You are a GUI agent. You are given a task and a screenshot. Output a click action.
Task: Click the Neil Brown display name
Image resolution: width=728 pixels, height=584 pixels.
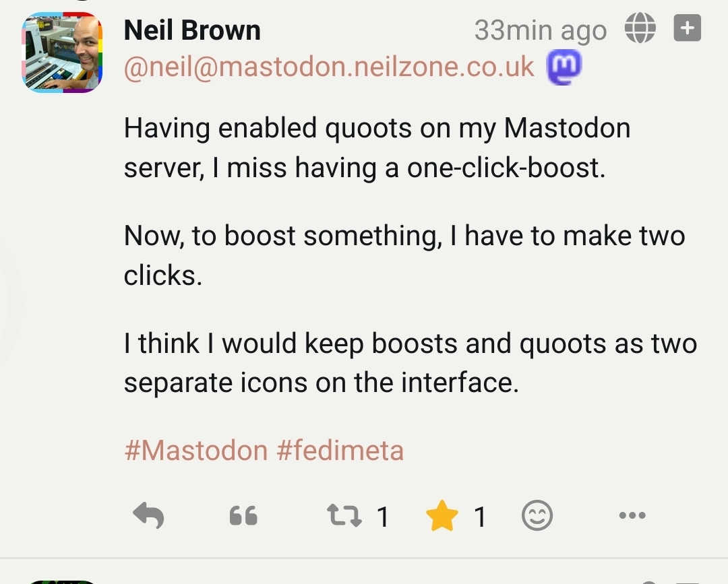(192, 30)
